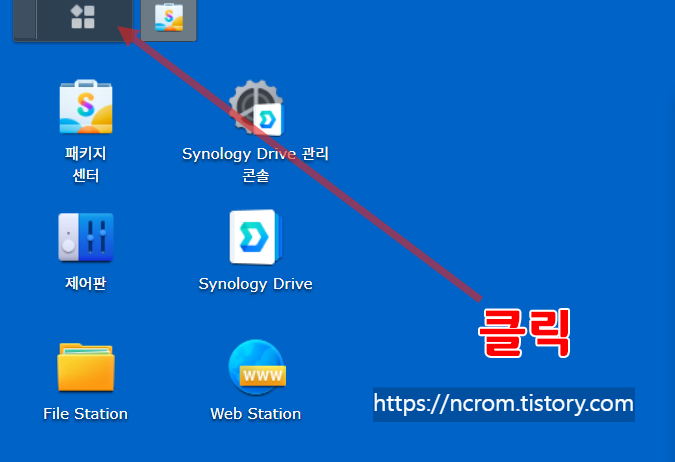Image resolution: width=675 pixels, height=462 pixels.
Task: Launch the Synology Drive app icon
Action: [256, 237]
